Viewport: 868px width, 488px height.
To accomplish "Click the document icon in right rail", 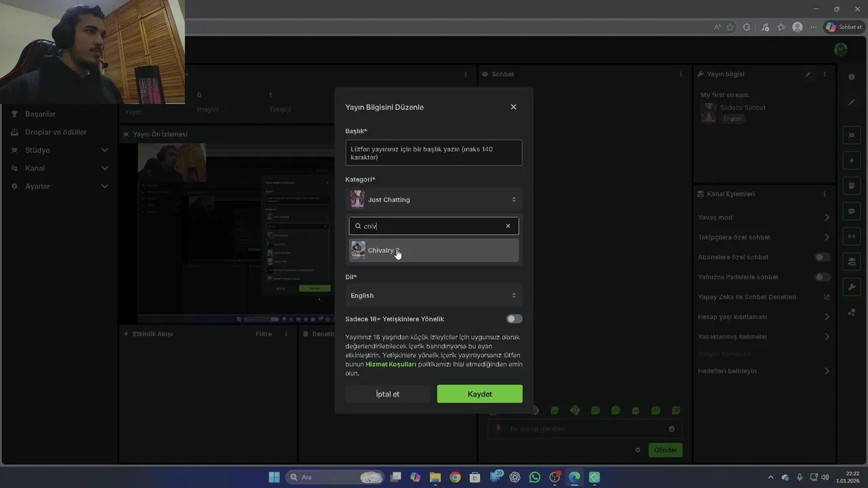I will [852, 186].
